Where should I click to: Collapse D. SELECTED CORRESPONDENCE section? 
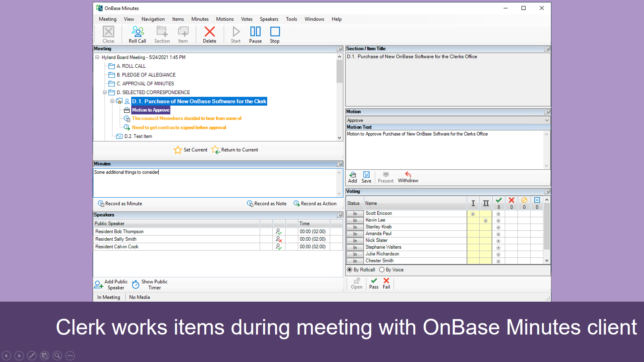pyautogui.click(x=105, y=93)
